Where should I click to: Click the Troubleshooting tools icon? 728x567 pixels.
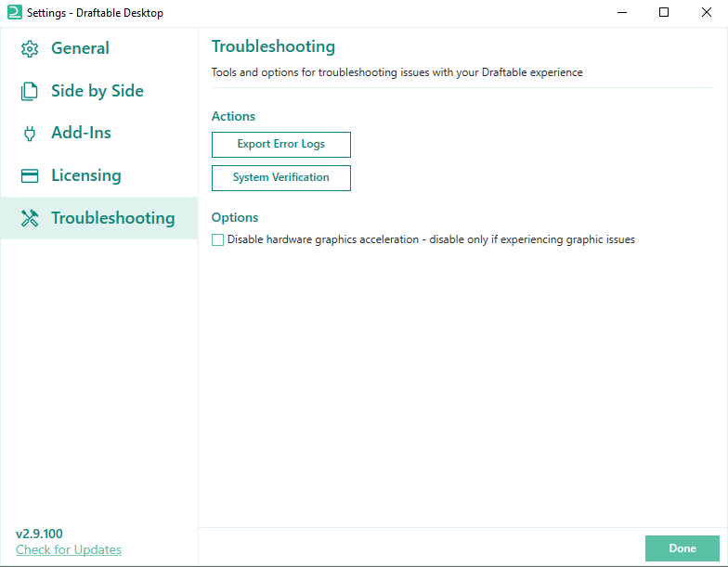coord(30,218)
